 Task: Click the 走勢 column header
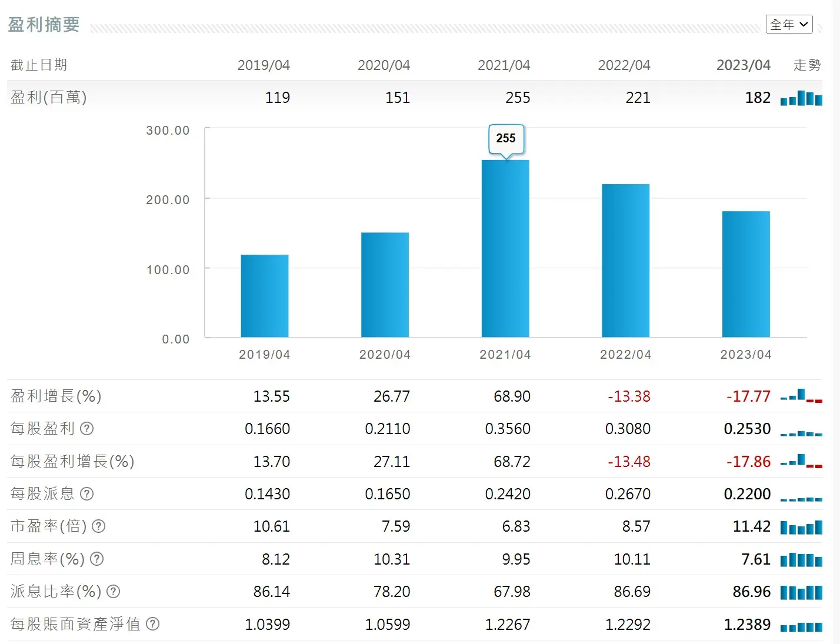tap(807, 65)
